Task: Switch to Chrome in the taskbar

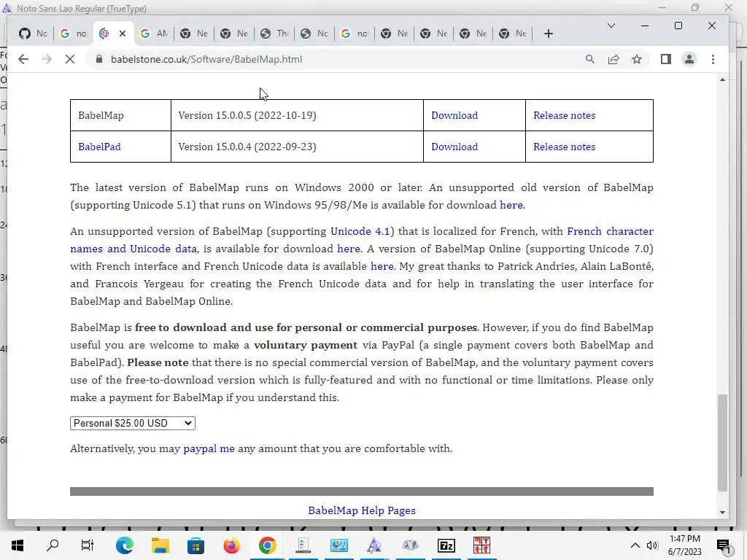Action: click(267, 545)
